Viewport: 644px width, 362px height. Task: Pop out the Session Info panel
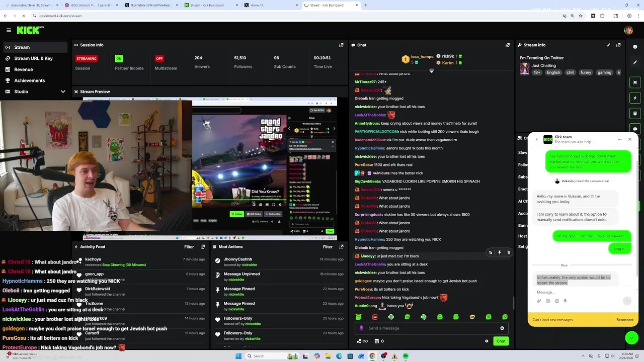(x=341, y=45)
